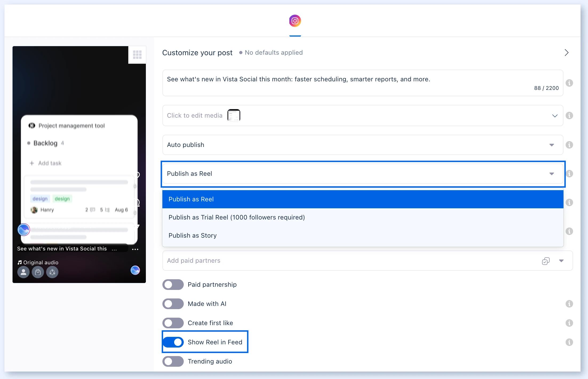The height and width of the screenshot is (379, 588).
Task: Collapse the Publish as Reel dropdown
Action: (363, 174)
